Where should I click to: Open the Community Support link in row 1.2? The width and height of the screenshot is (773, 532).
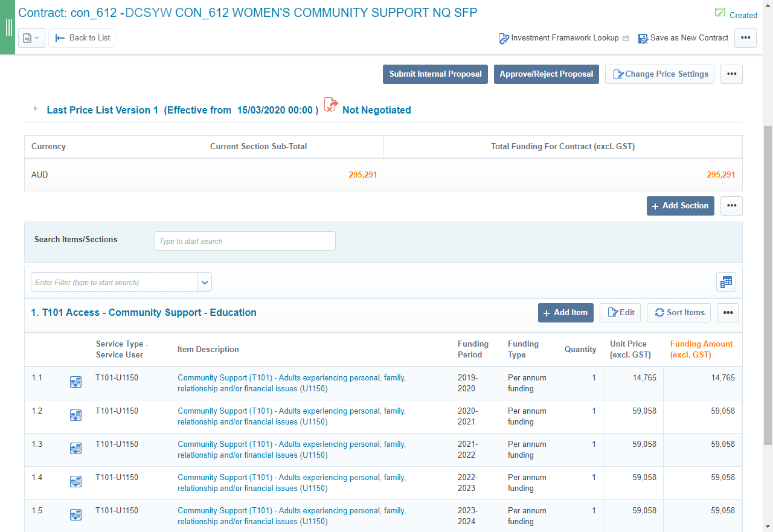(291, 416)
